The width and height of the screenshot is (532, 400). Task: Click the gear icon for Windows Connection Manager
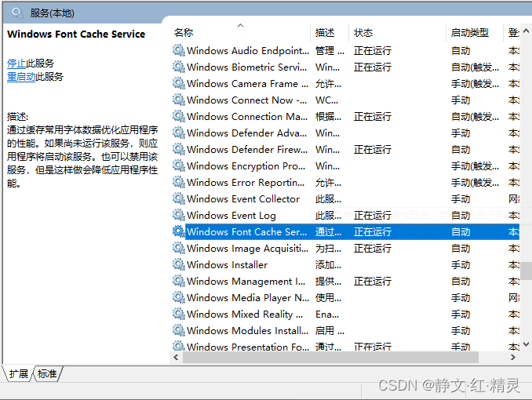(x=178, y=116)
